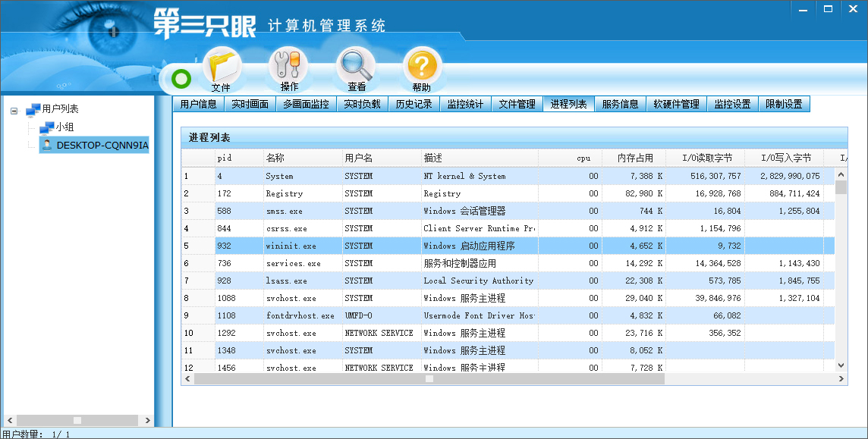Viewport: 868px width, 439px height.
Task: Collapse the 用户列表 tree node
Action: pos(14,111)
